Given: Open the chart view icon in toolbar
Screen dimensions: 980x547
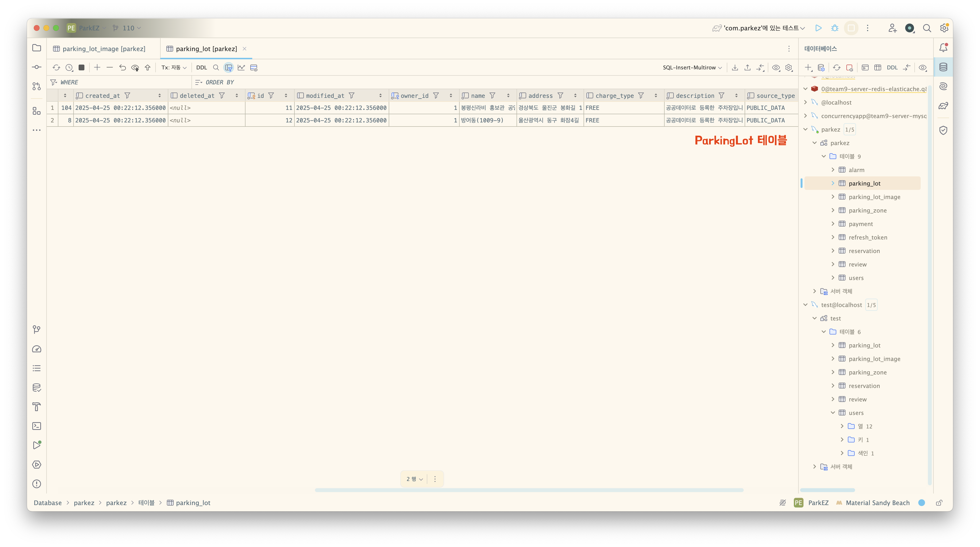Looking at the screenshot, I should point(241,68).
